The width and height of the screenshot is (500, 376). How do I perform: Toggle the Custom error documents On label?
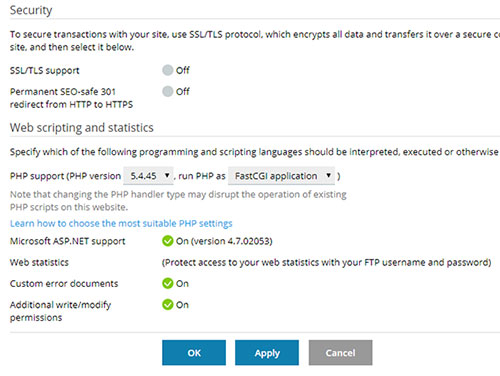[182, 284]
